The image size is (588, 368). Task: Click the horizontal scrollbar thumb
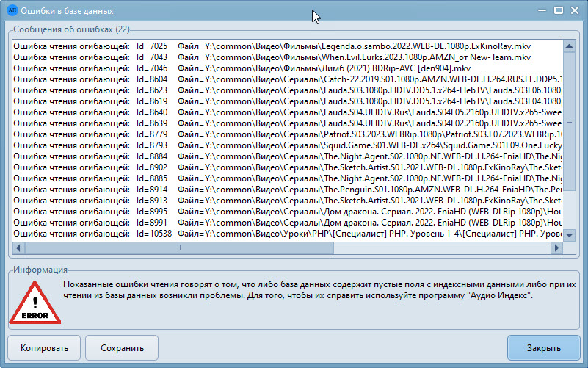179,248
